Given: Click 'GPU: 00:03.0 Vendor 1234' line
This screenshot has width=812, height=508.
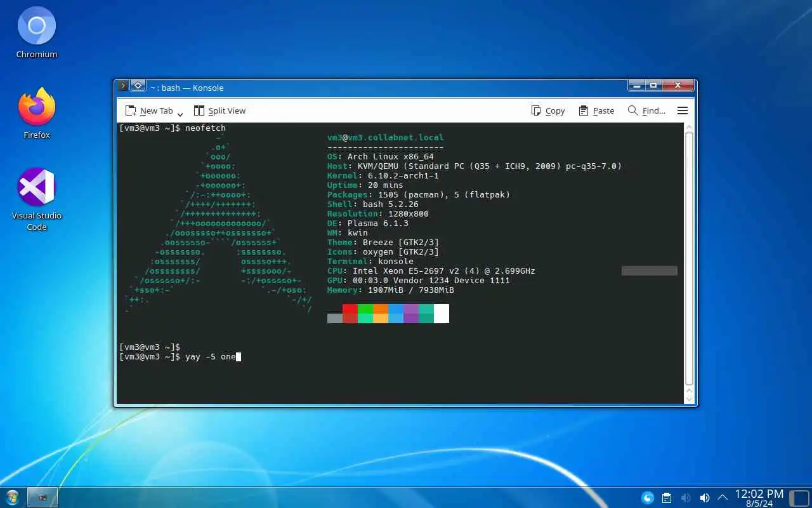Looking at the screenshot, I should [419, 280].
